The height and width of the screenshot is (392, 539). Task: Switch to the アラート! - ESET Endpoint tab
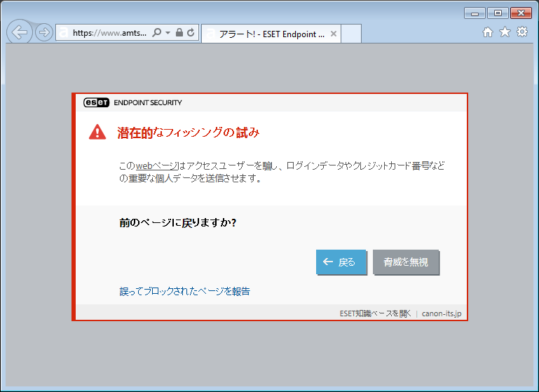tap(271, 34)
